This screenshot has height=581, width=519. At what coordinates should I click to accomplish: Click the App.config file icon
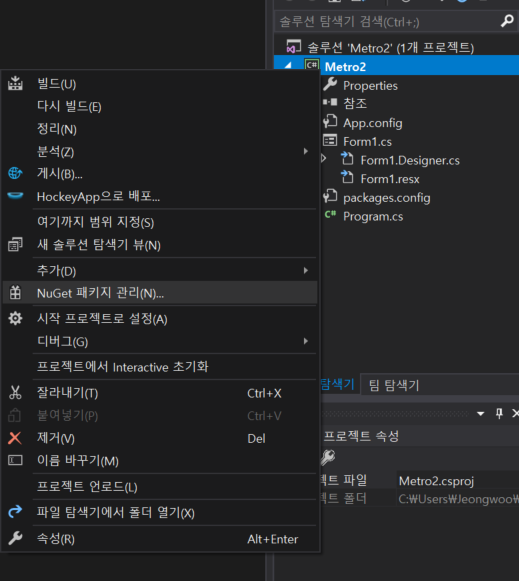pos(330,122)
